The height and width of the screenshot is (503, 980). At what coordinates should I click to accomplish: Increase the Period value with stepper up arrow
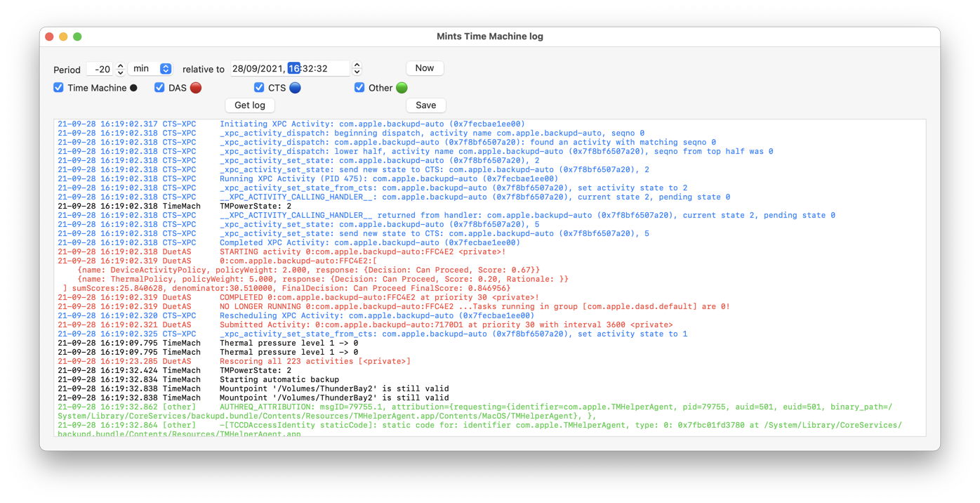coord(120,65)
